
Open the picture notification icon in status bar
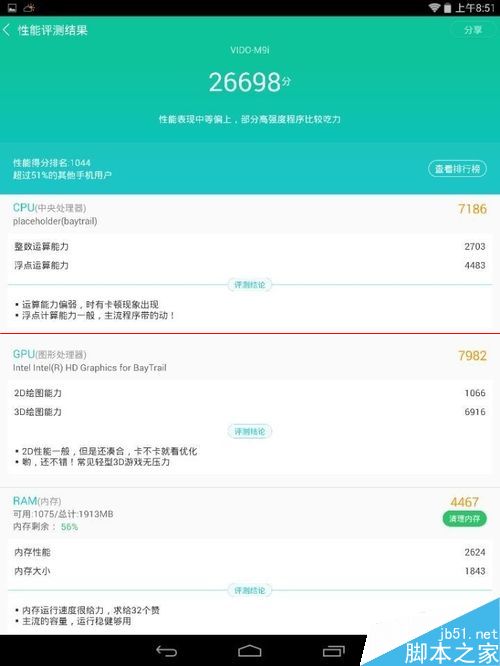pos(12,8)
